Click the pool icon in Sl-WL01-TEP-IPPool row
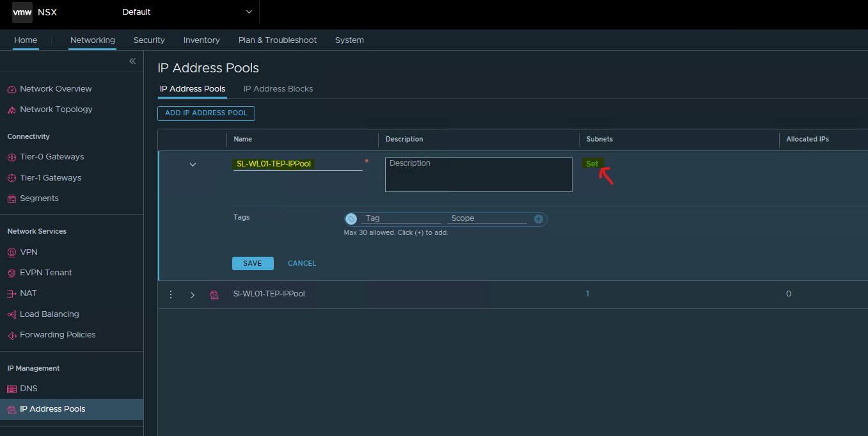This screenshot has height=436, width=868. (214, 295)
